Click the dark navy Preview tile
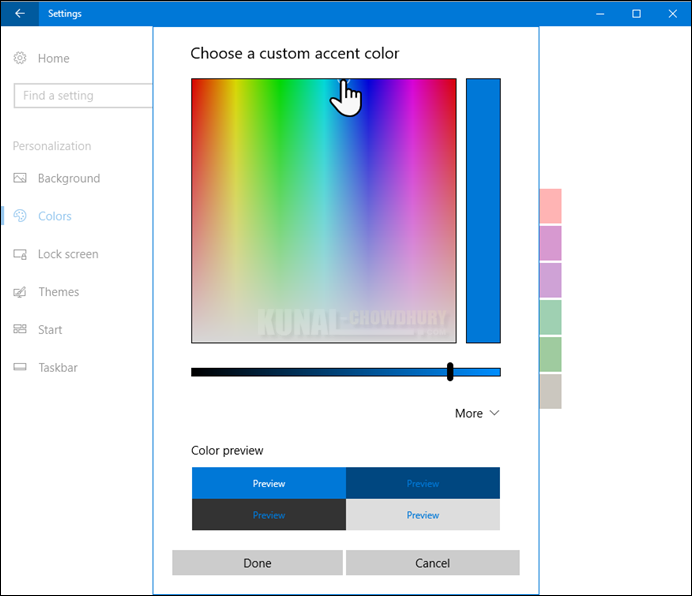The width and height of the screenshot is (692, 596). pos(423,483)
